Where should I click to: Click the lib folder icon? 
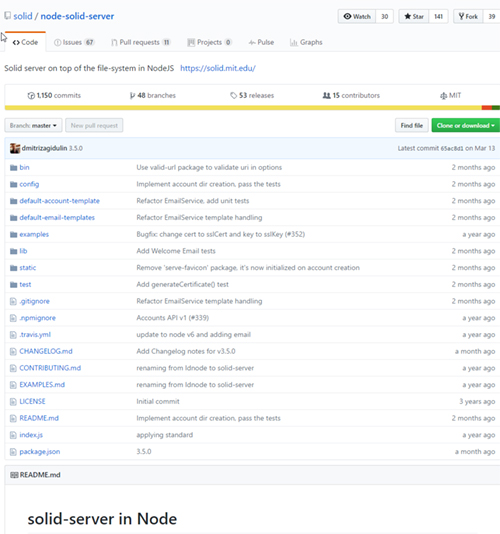tap(13, 251)
